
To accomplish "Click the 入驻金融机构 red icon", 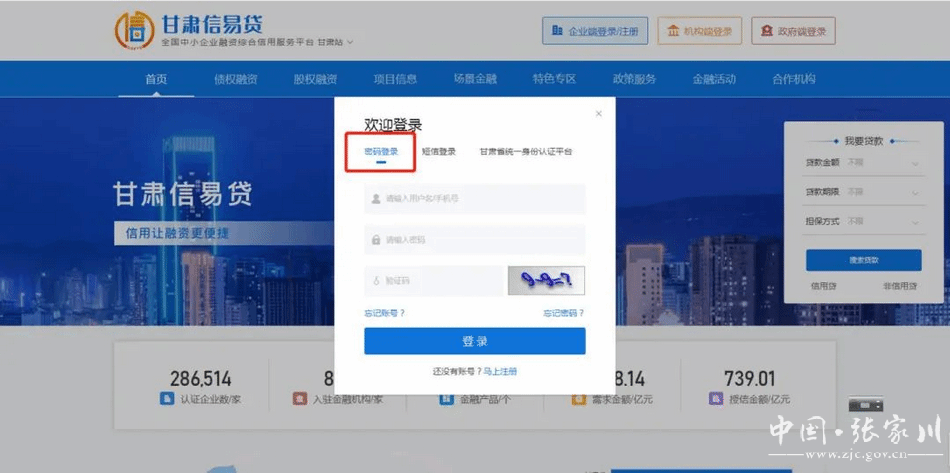I will 299,398.
